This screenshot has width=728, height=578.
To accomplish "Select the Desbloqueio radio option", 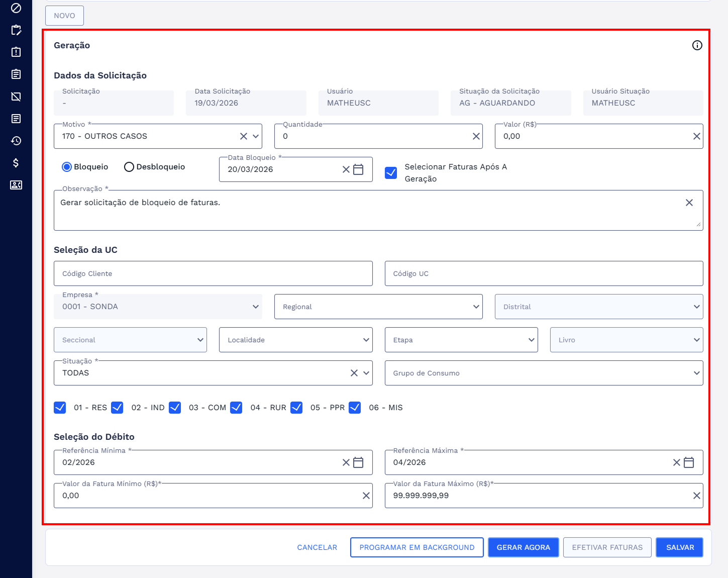I will point(129,167).
